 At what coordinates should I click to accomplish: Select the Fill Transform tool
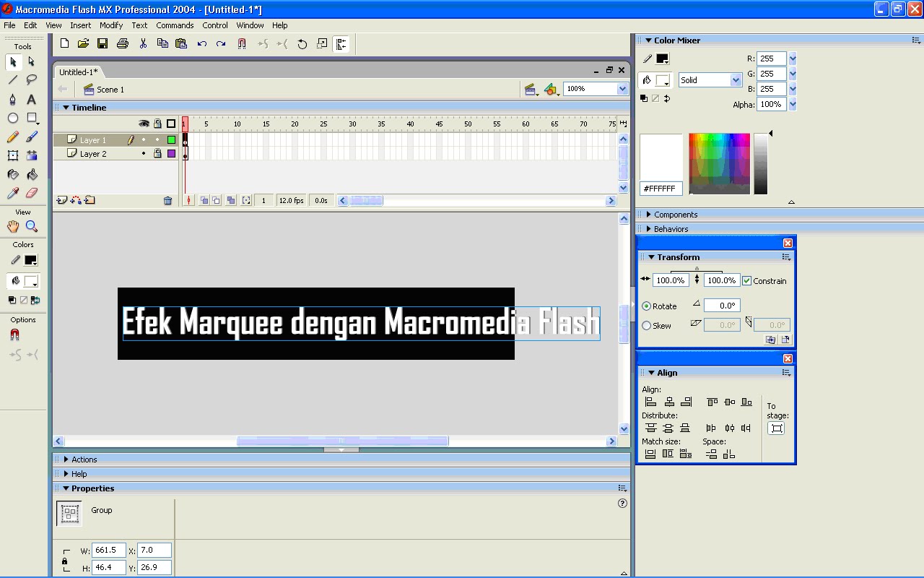[x=32, y=155]
